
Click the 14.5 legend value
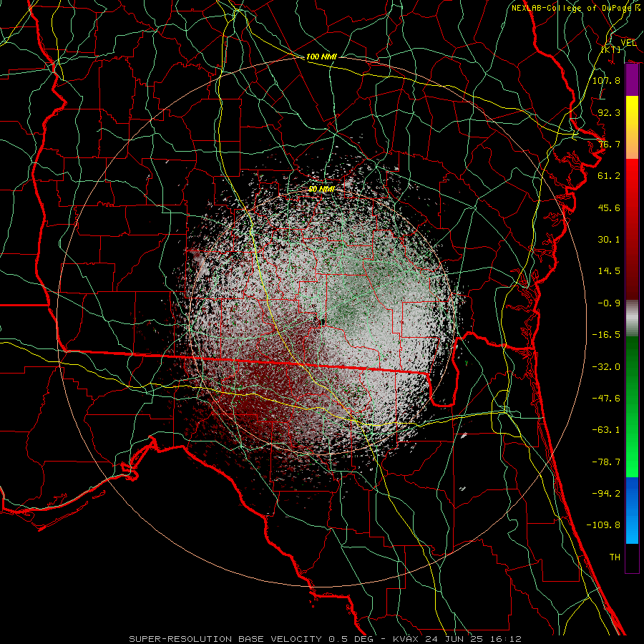click(609, 271)
